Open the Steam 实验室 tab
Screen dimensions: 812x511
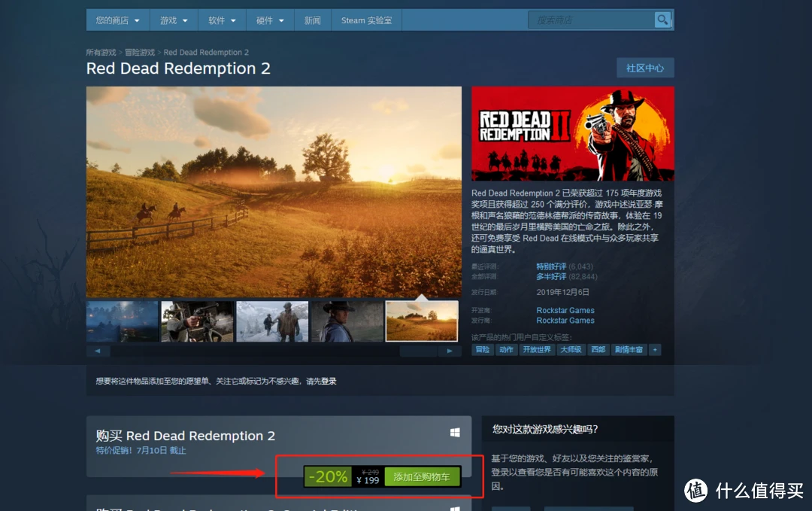tap(367, 20)
